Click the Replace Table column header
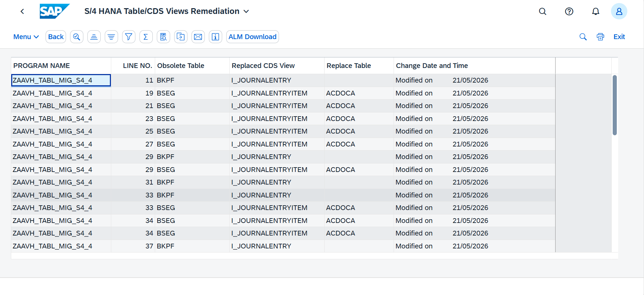This screenshot has width=644, height=295. pos(359,66)
